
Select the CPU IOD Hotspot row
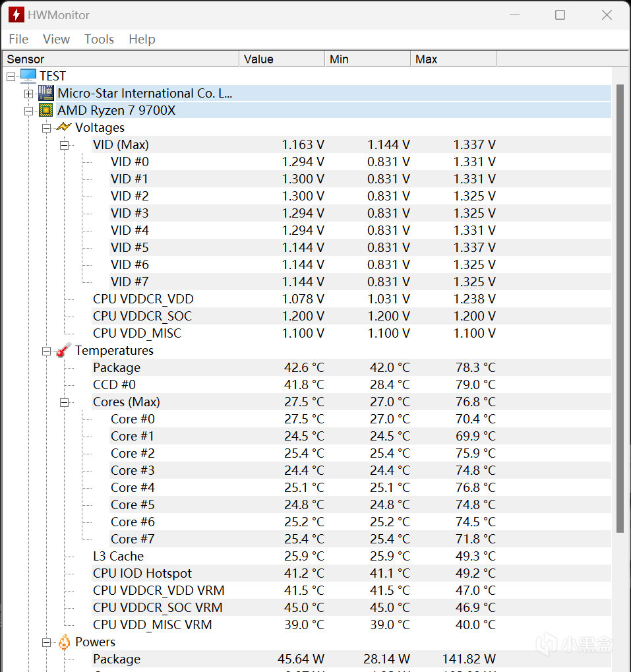pos(351,573)
